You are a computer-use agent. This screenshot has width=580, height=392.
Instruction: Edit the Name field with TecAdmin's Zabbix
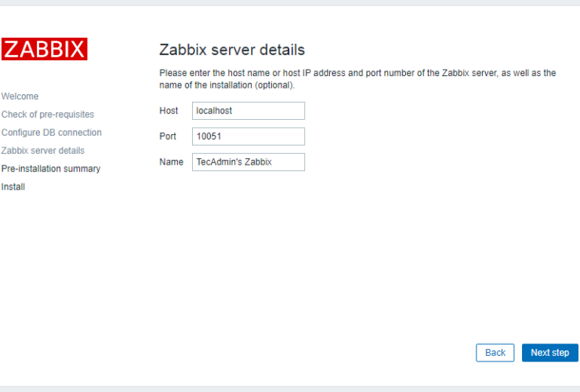[248, 162]
